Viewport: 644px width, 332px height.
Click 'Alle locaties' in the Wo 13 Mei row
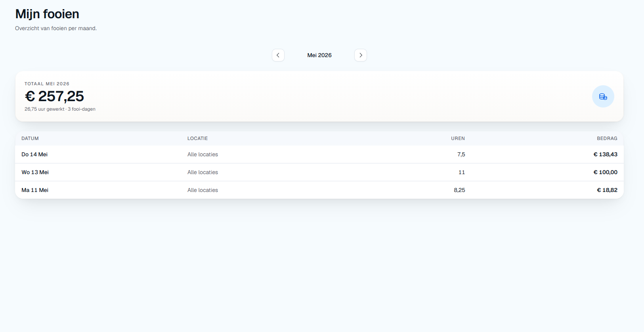[x=203, y=172]
